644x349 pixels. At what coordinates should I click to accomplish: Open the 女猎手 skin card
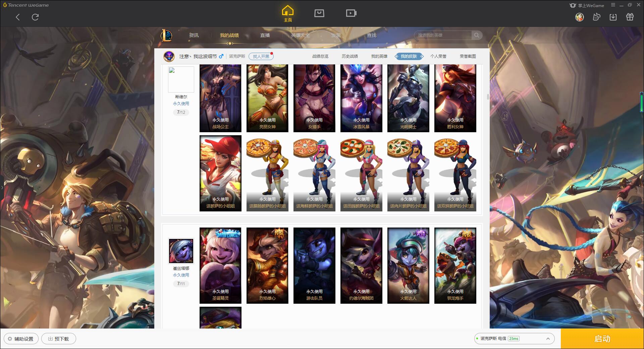pos(314,98)
